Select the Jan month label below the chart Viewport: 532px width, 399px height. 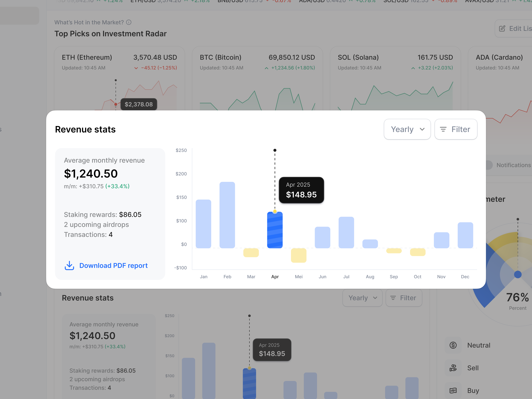point(203,277)
